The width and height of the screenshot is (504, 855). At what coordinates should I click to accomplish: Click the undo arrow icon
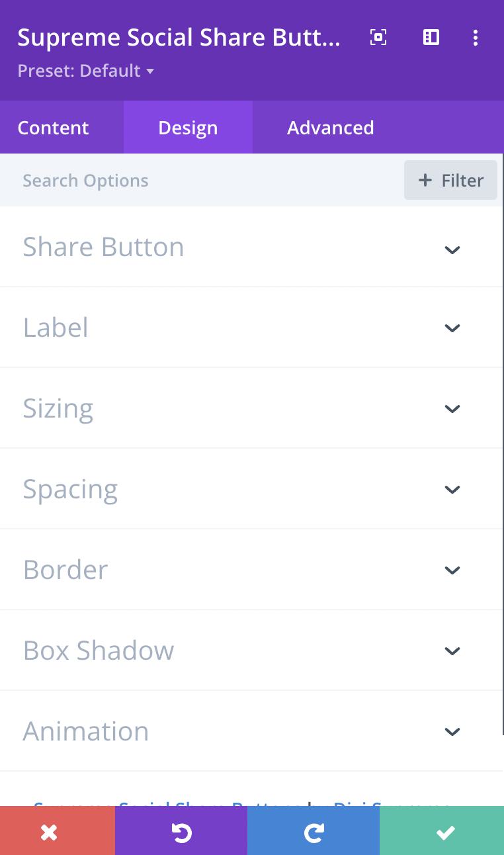[x=181, y=832]
